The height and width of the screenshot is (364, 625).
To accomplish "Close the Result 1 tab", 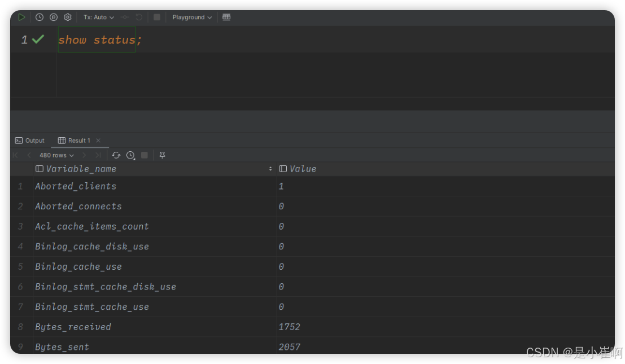I will (x=98, y=141).
